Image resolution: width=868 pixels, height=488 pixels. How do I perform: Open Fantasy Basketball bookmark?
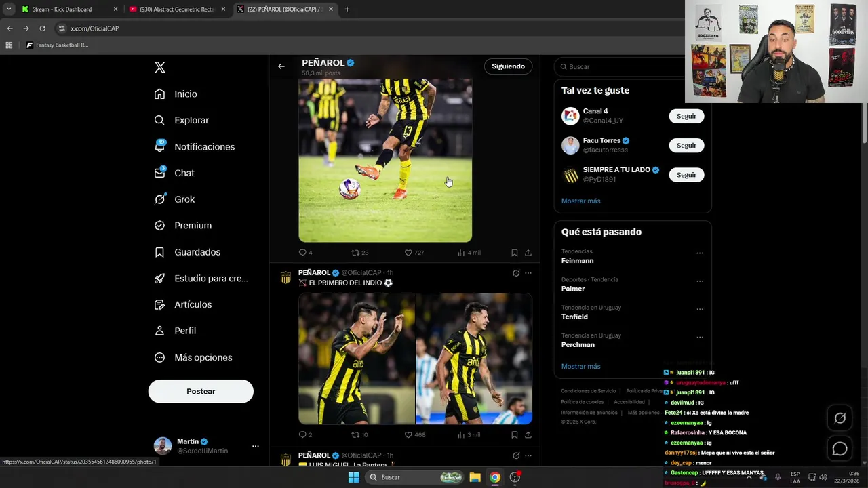click(x=58, y=45)
